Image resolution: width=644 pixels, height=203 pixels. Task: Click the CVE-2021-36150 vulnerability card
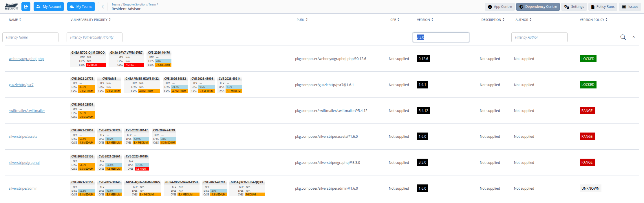(82, 188)
